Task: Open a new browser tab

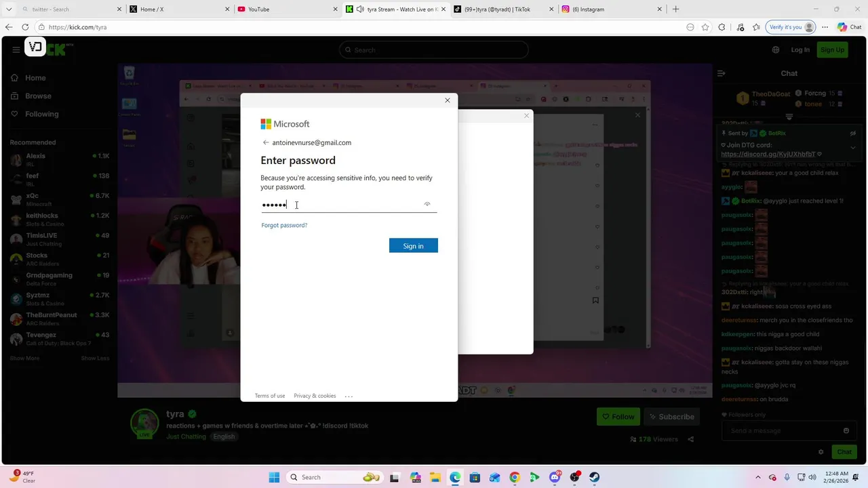Action: tap(675, 9)
